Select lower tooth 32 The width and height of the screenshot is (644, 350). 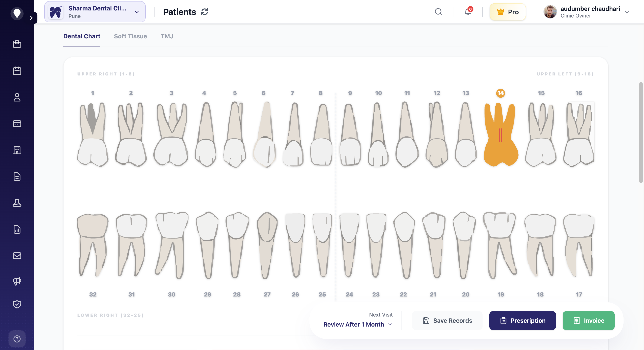(x=93, y=245)
